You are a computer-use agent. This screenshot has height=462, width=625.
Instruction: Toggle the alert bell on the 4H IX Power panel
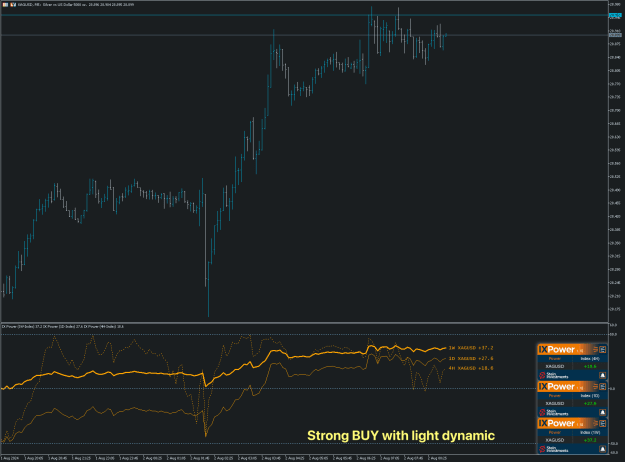[x=603, y=375]
